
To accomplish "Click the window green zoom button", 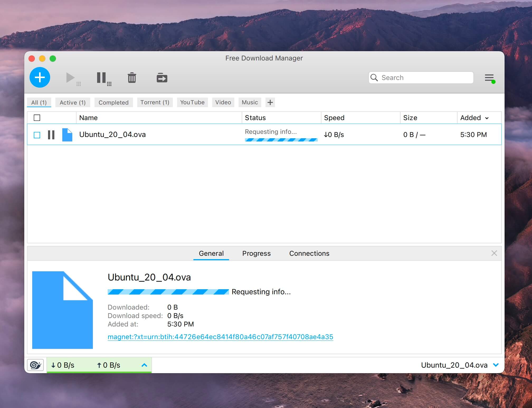I will point(53,59).
